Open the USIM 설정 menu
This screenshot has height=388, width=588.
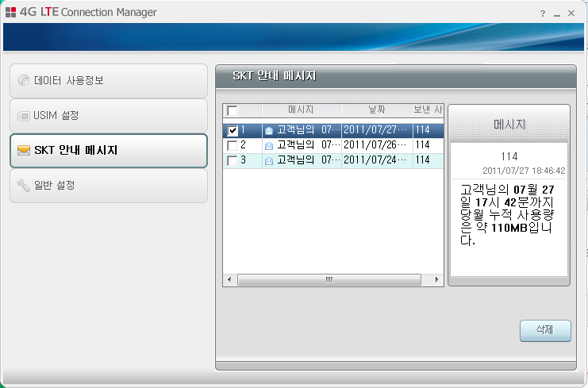click(x=109, y=116)
